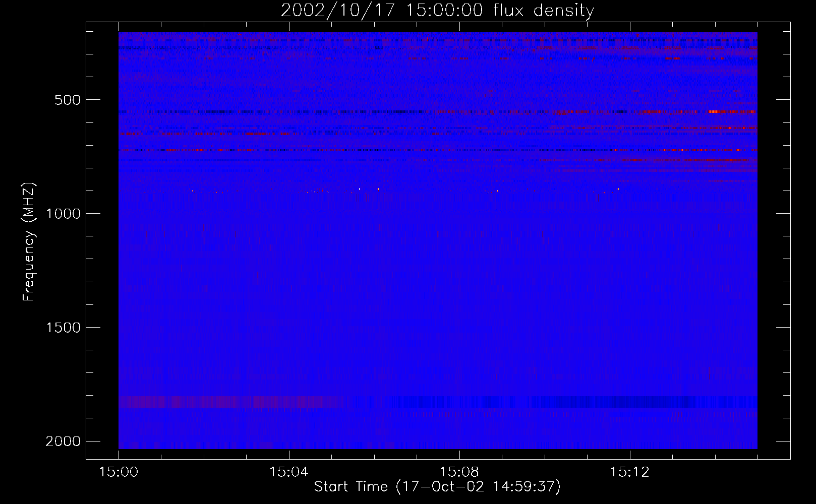Click the 15:00 time tick label
This screenshot has width=816, height=504.
[x=119, y=472]
